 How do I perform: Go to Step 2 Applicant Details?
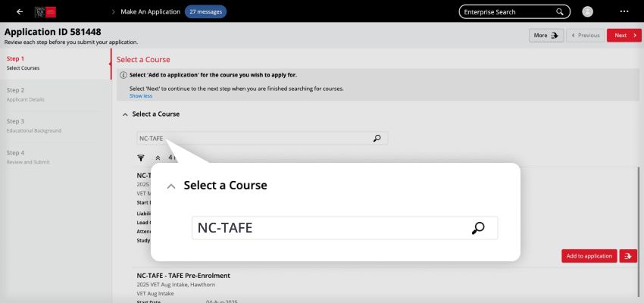tap(27, 95)
